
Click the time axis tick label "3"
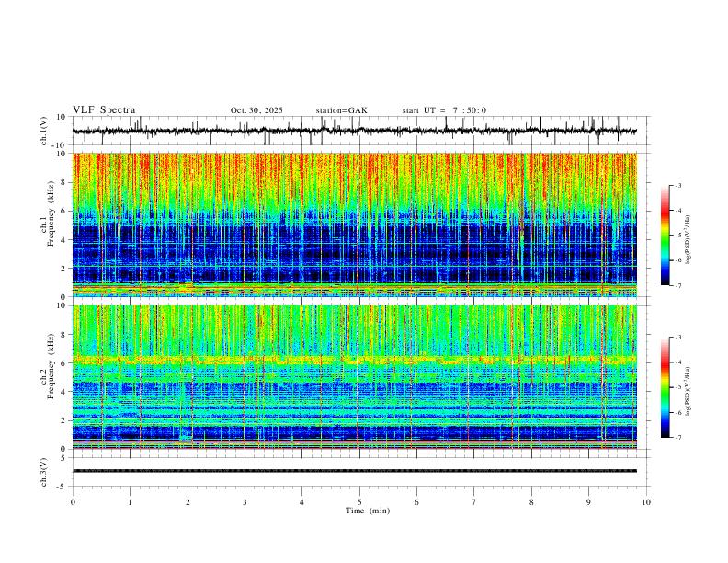tap(245, 502)
